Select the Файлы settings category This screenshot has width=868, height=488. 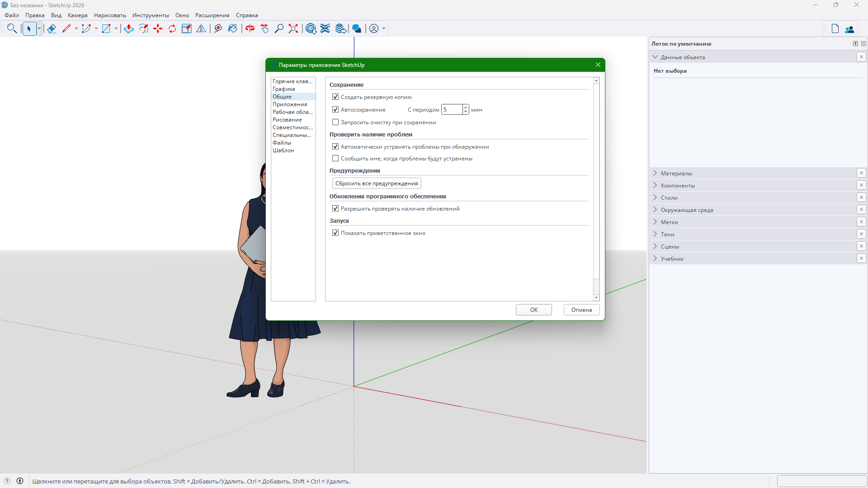click(x=282, y=142)
